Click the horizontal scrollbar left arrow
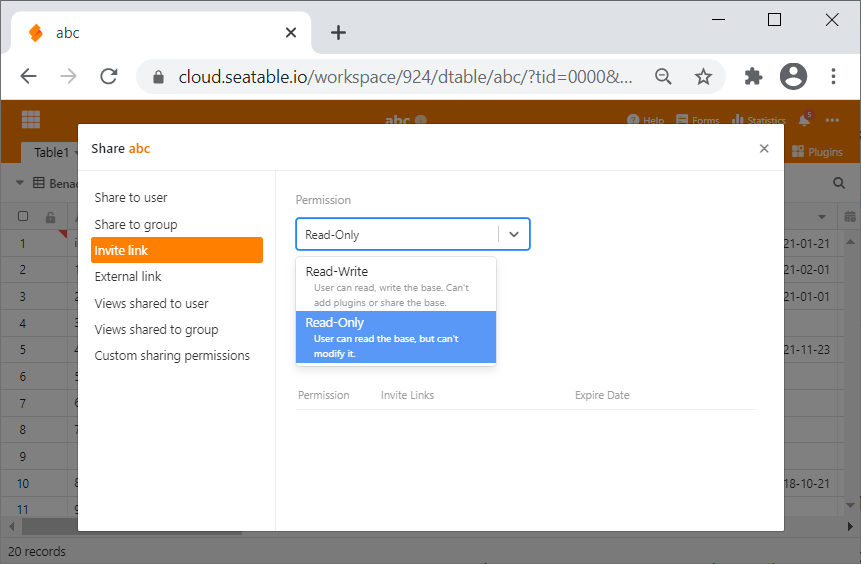 12,526
